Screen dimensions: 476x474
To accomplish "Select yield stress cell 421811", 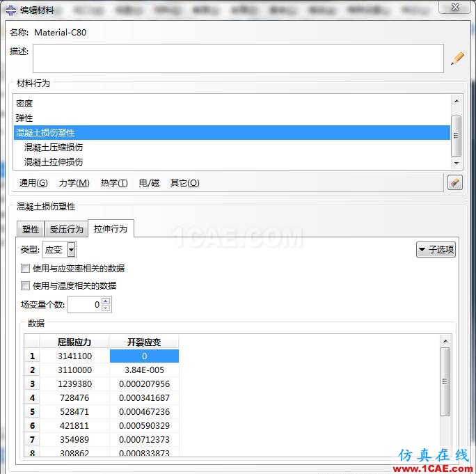I will [74, 425].
